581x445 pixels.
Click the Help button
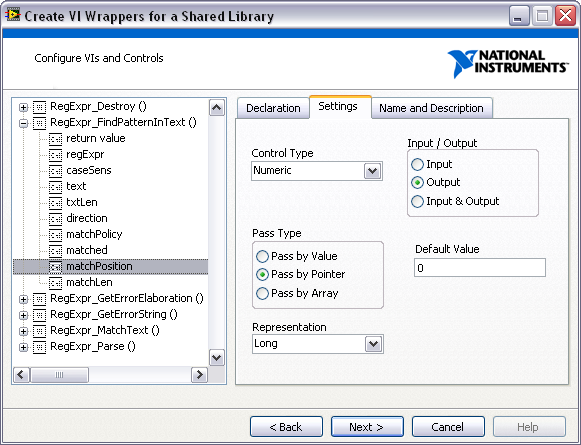tap(529, 427)
